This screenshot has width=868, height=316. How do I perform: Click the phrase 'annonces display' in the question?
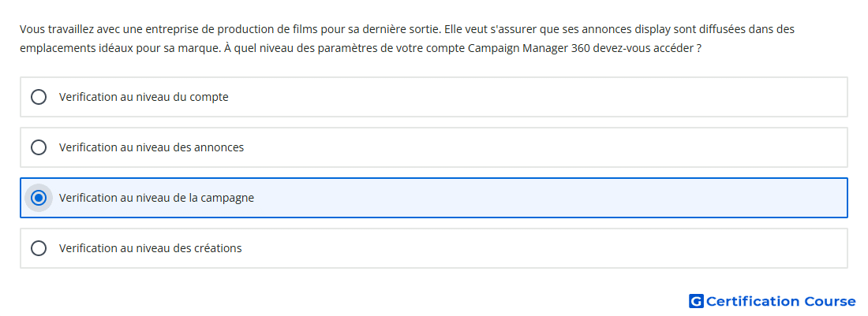[630, 29]
